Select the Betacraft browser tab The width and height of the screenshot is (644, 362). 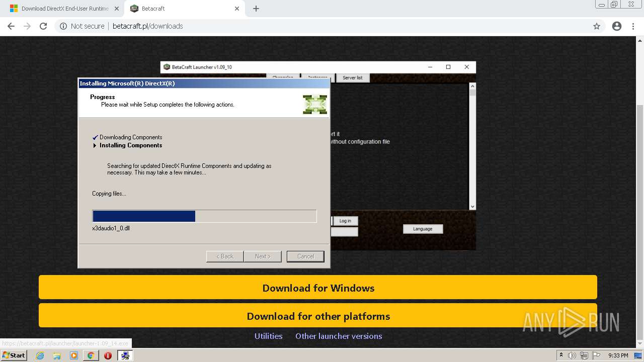coord(184,9)
